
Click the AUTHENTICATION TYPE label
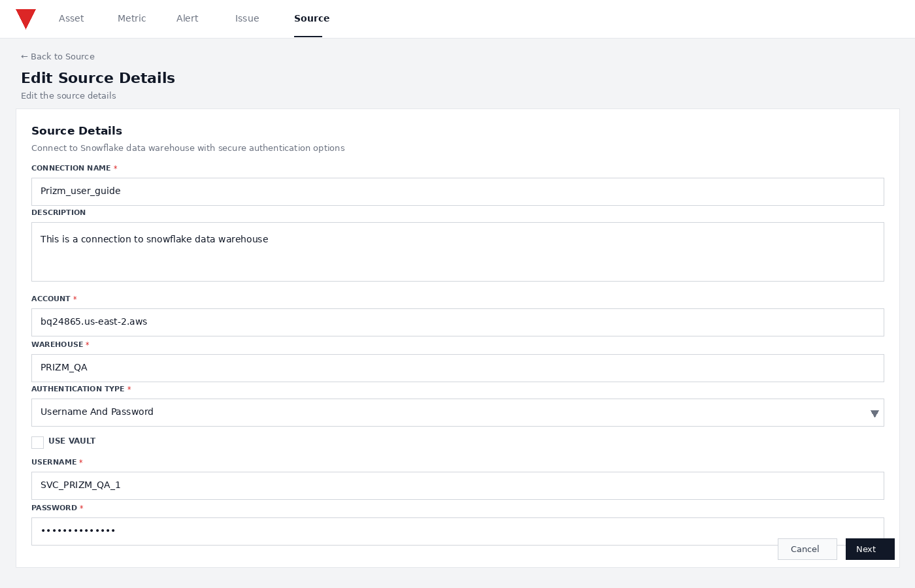pyautogui.click(x=78, y=389)
